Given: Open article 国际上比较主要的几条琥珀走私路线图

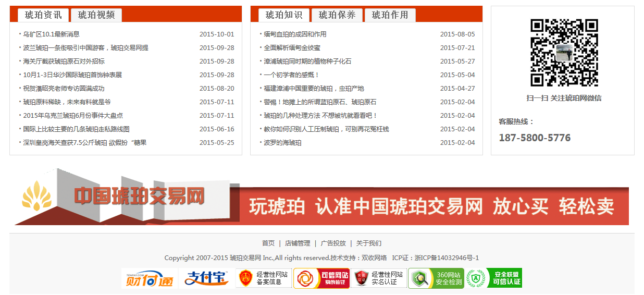Looking at the screenshot, I should point(76,129).
